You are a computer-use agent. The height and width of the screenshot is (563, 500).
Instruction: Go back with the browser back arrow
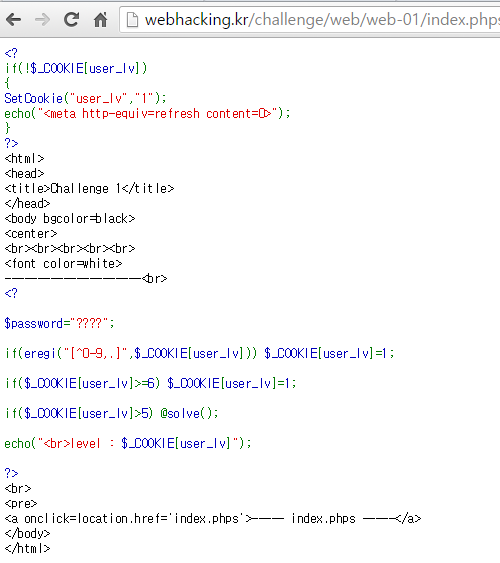[14, 19]
